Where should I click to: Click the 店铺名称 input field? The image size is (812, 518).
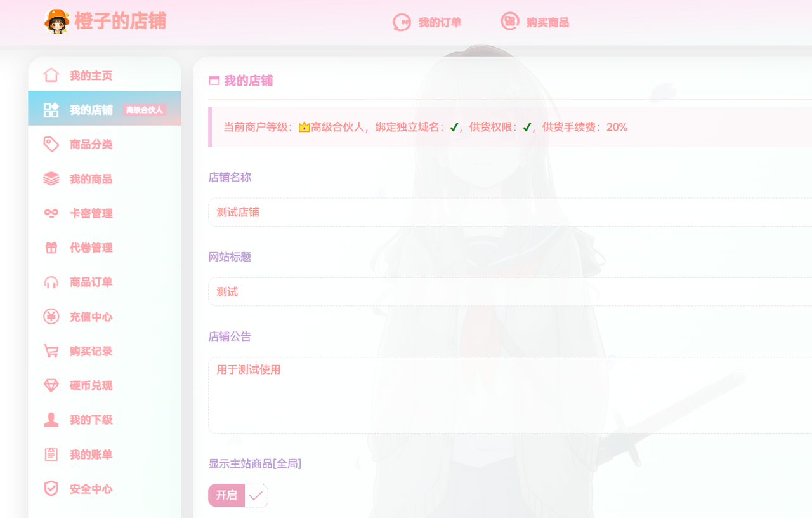coord(507,212)
